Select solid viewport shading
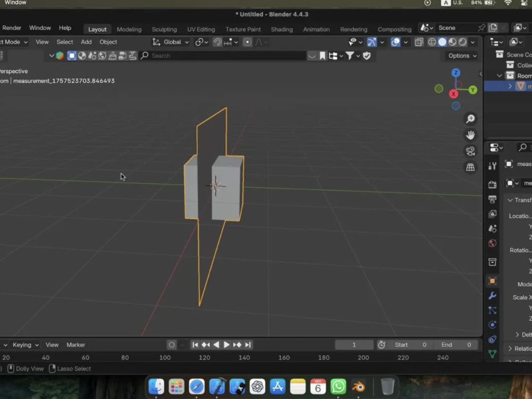The image size is (532, 399). click(x=442, y=42)
